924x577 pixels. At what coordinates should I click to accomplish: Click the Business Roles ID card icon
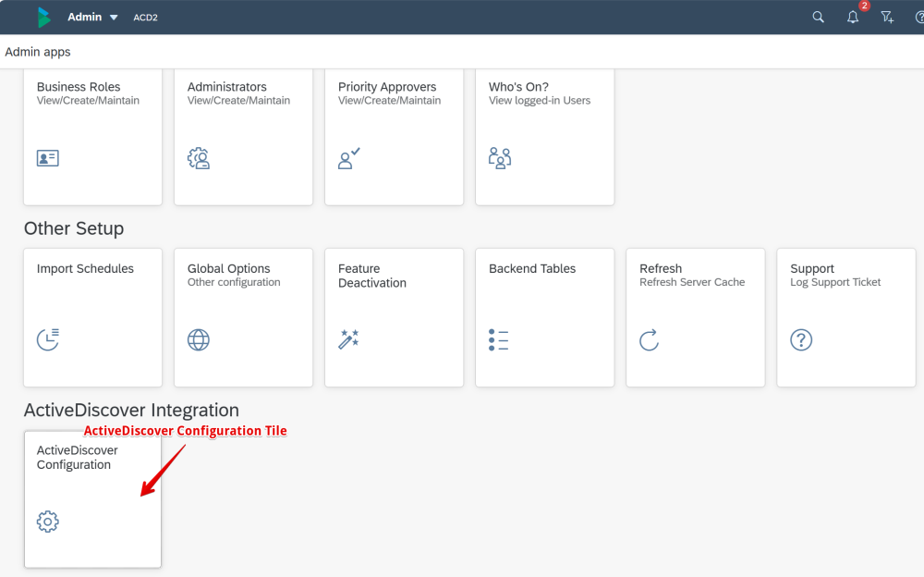point(48,158)
